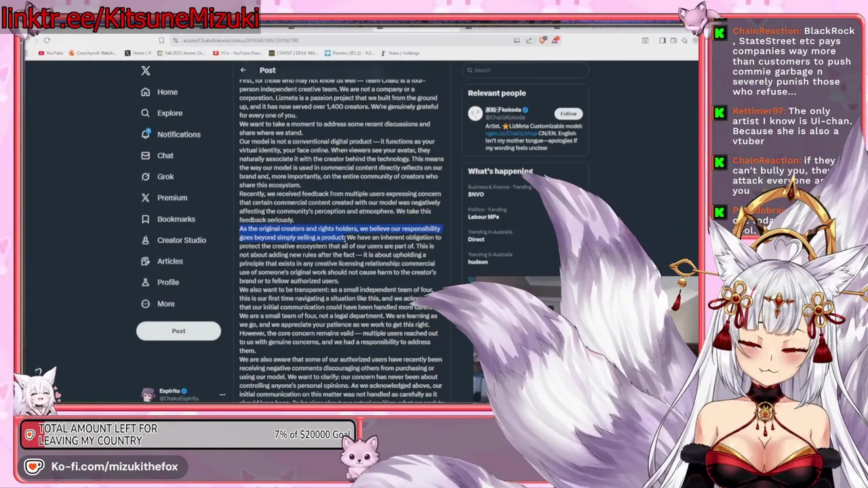Screen dimensions: 868x488
Task: Click the Grok icon
Action: pyautogui.click(x=145, y=176)
